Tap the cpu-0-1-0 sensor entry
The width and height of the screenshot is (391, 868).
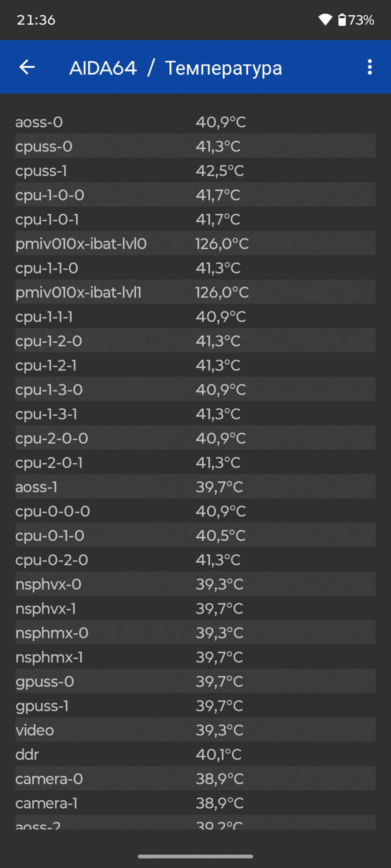(195, 535)
